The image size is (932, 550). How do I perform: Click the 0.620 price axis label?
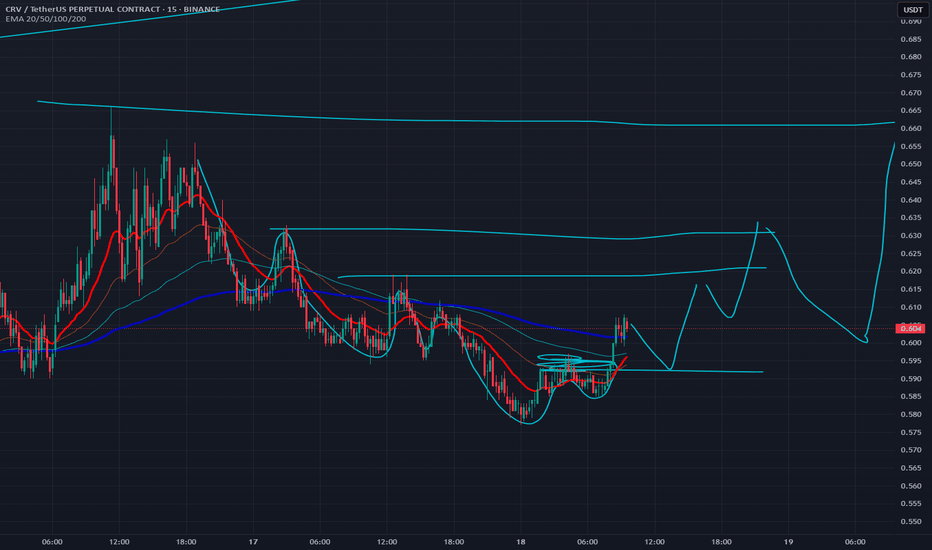(911, 271)
